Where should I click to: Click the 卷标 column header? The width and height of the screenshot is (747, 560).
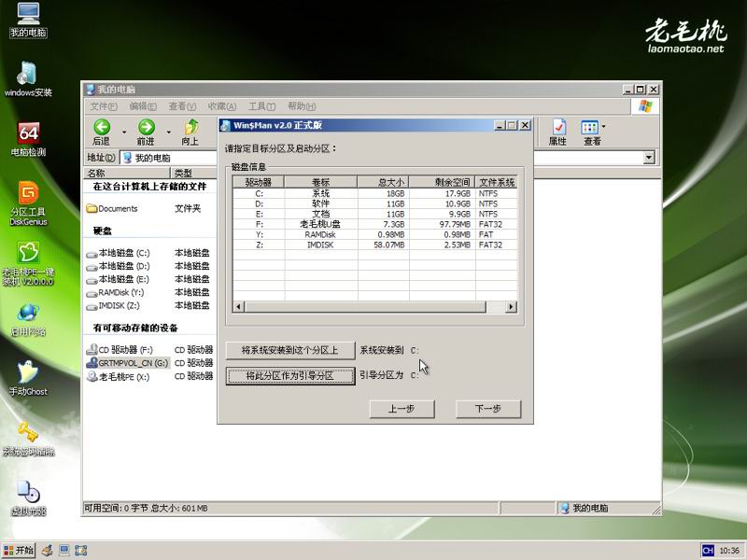tap(320, 182)
